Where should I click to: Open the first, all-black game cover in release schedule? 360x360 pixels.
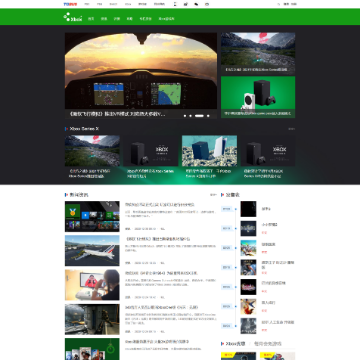coord(248,209)
